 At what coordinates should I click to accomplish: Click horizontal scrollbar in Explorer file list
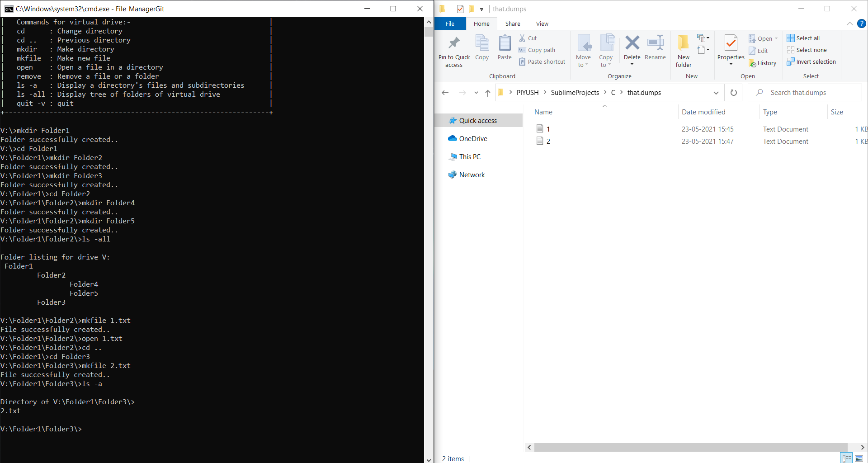pyautogui.click(x=691, y=447)
